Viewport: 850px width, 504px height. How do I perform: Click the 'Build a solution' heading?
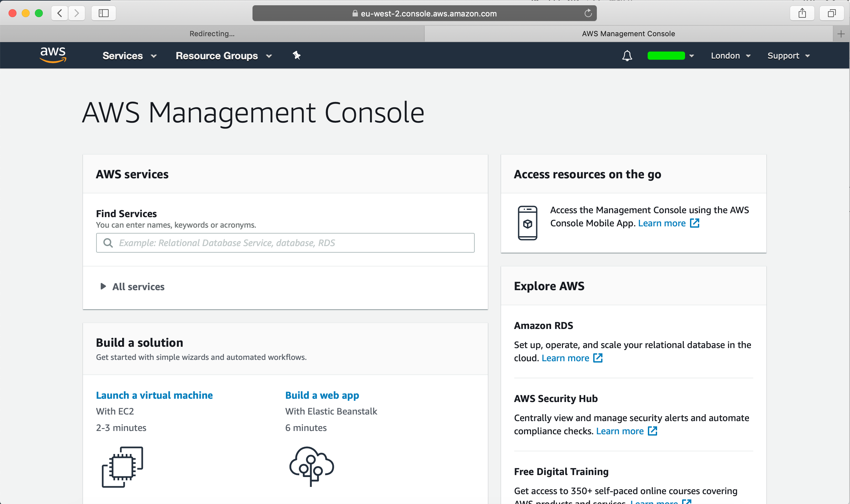(x=139, y=343)
